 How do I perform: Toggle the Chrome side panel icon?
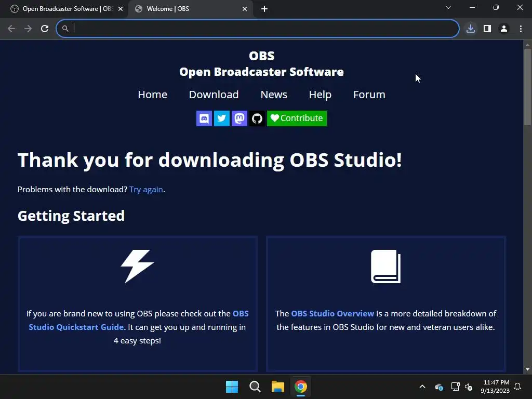click(x=487, y=29)
